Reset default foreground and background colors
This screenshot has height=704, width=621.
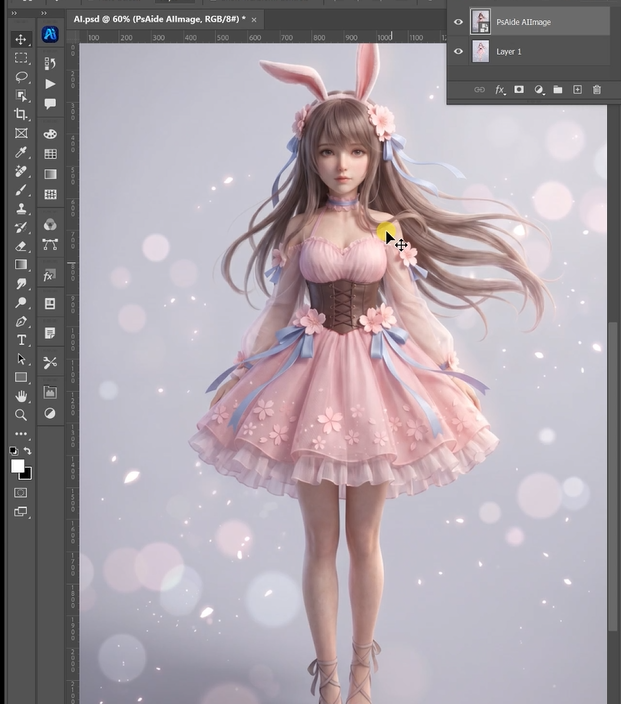coord(14,450)
